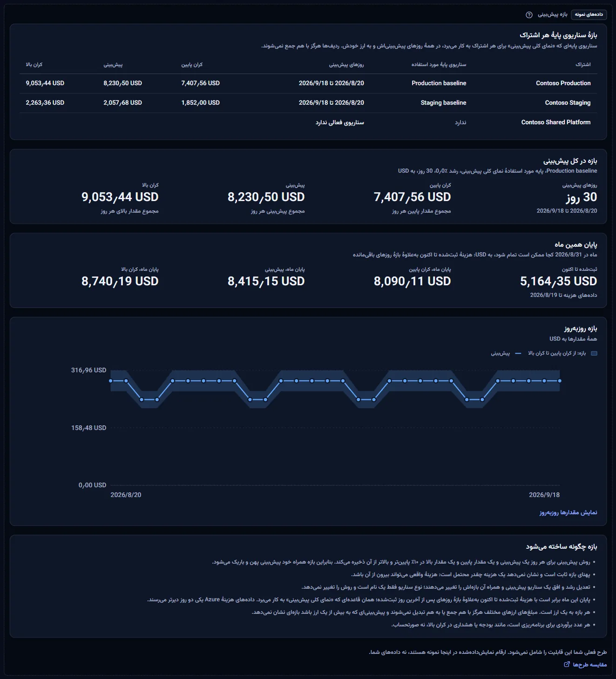Click the 8,090٫11 USD month-end lower value
The width and height of the screenshot is (616, 679).
click(x=412, y=281)
